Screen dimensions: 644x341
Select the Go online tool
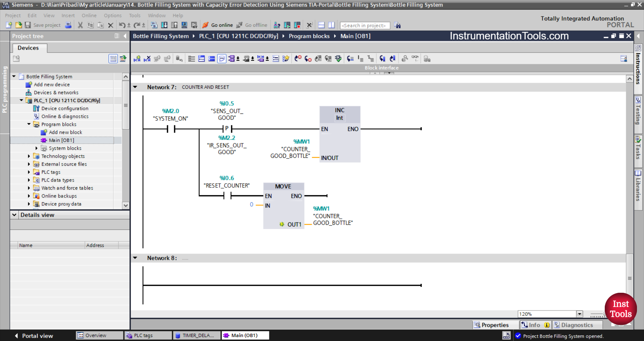tap(217, 25)
